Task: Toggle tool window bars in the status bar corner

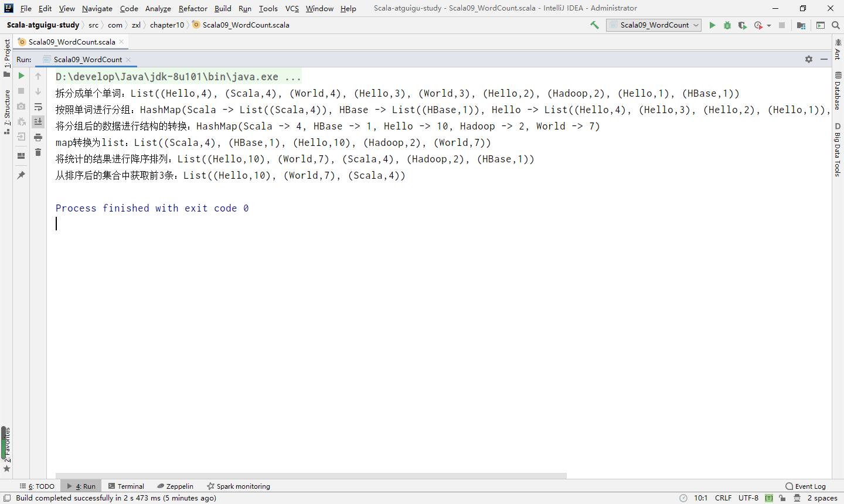Action: [7, 498]
